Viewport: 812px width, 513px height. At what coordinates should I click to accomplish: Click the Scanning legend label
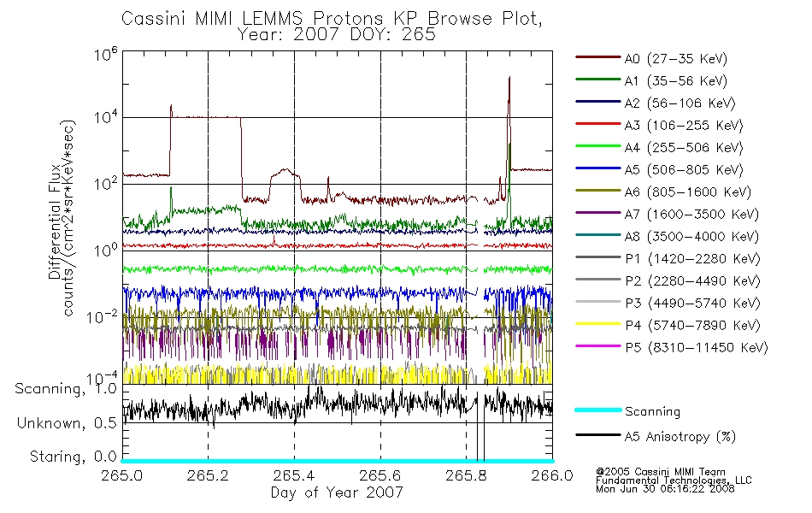[x=652, y=412]
